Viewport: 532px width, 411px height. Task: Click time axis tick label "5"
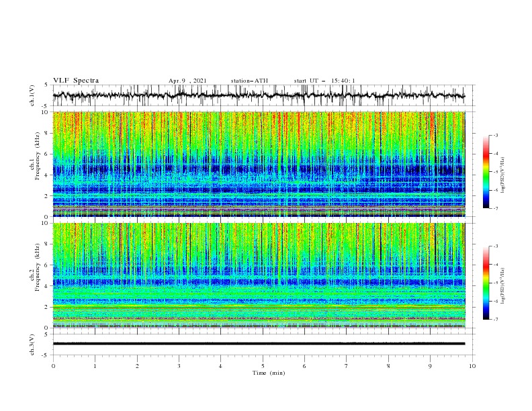[x=263, y=366]
